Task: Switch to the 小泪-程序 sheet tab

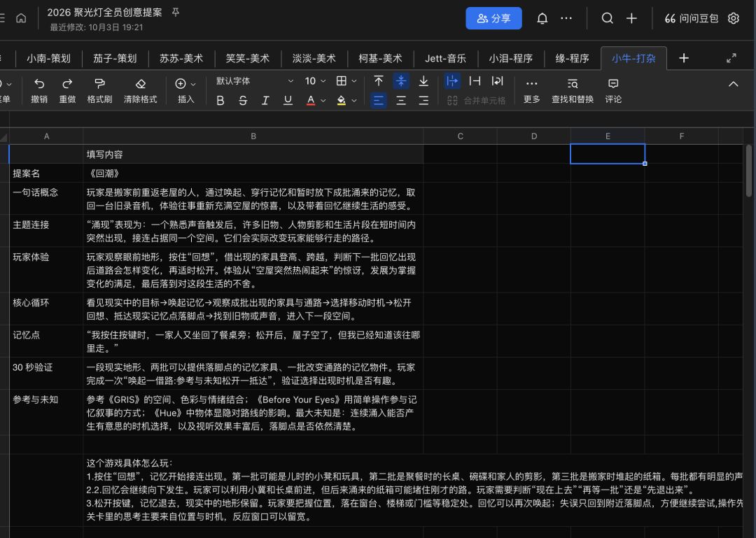Action: point(510,58)
